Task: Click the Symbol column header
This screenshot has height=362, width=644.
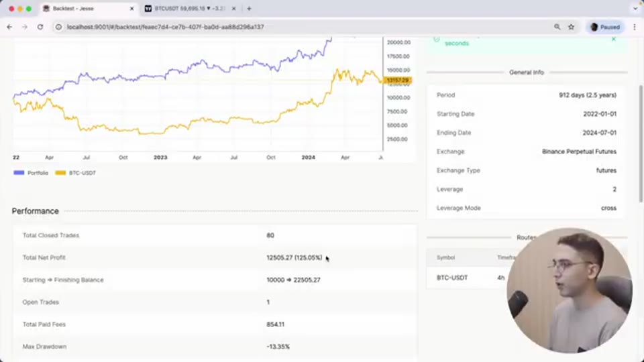Action: coord(445,257)
